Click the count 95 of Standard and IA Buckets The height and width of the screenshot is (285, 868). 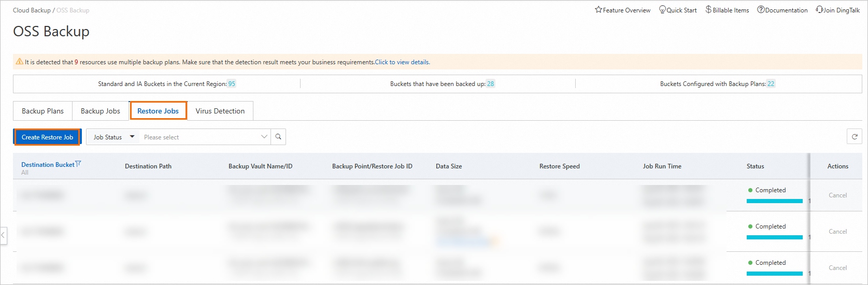point(232,84)
